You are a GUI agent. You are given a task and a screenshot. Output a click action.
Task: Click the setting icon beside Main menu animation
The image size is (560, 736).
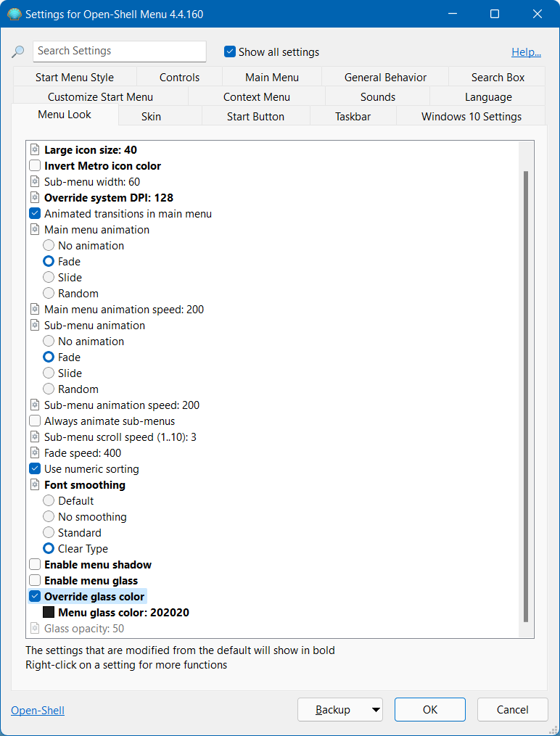(35, 230)
